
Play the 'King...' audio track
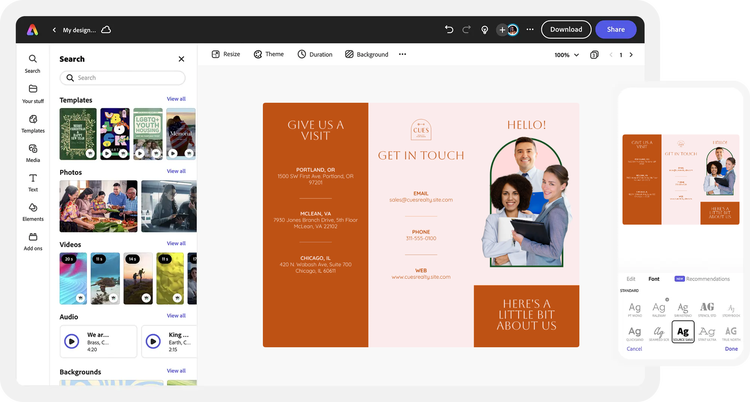point(153,341)
